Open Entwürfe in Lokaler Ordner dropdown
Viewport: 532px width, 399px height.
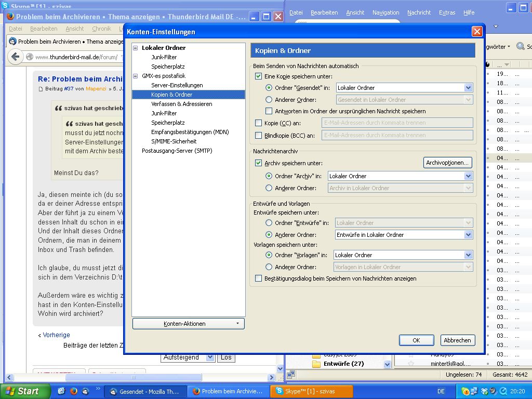pyautogui.click(x=404, y=234)
